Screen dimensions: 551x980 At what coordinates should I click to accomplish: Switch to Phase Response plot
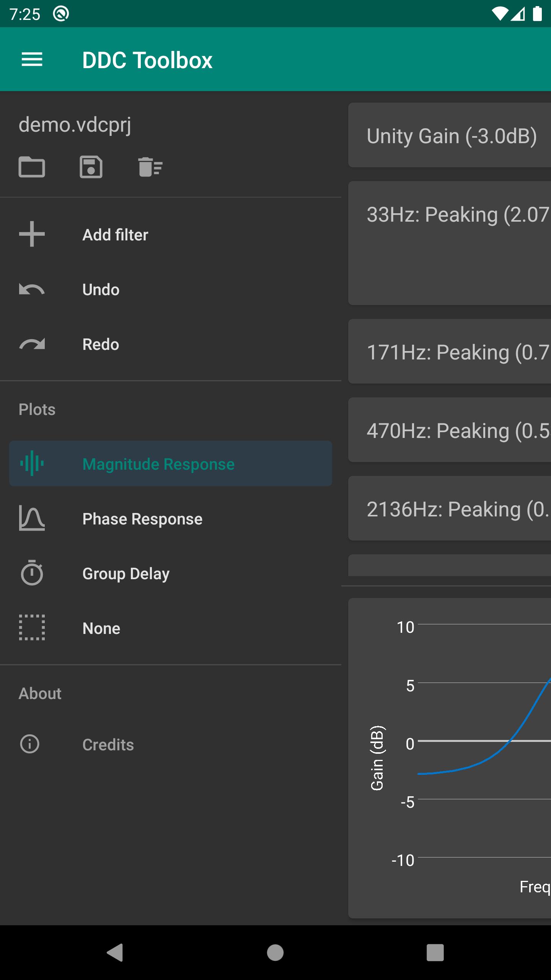(x=171, y=519)
